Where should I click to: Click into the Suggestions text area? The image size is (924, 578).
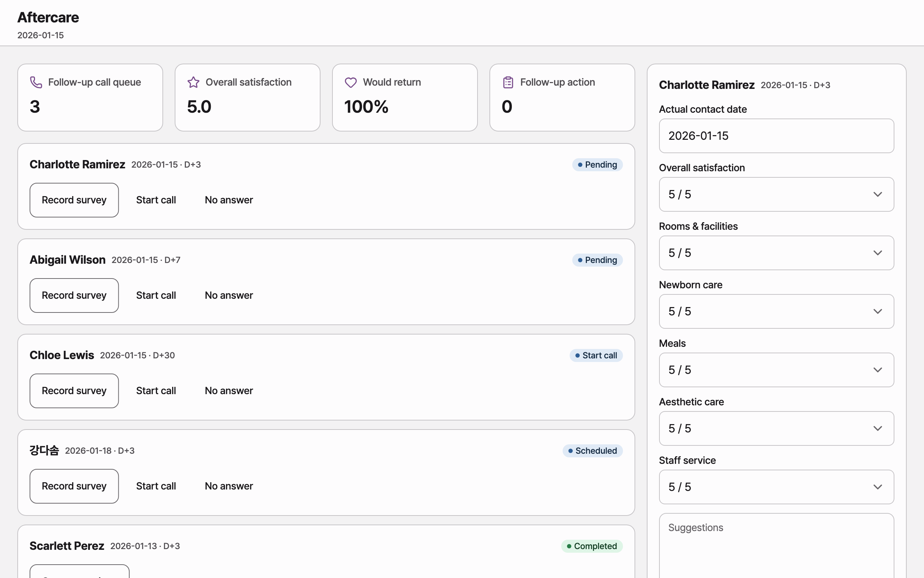click(776, 545)
